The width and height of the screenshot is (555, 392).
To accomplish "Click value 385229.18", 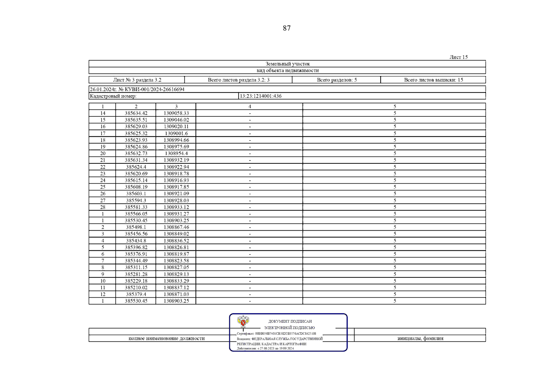I will (x=136, y=281).
